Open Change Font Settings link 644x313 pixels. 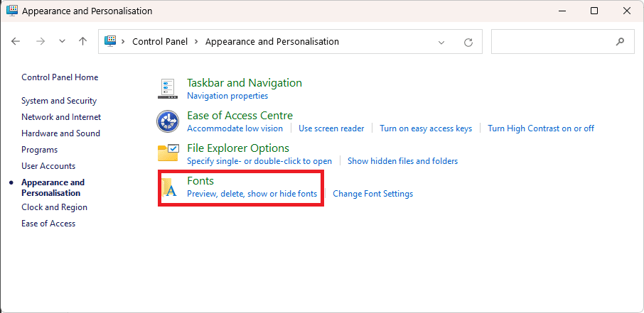tap(373, 194)
